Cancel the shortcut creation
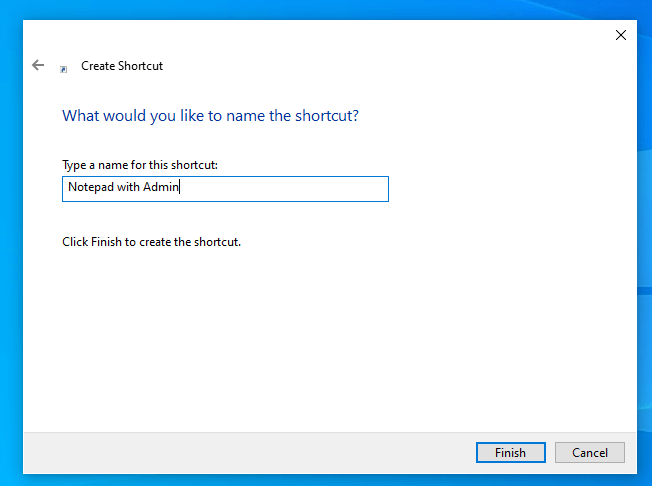The width and height of the screenshot is (652, 486). pos(589,452)
